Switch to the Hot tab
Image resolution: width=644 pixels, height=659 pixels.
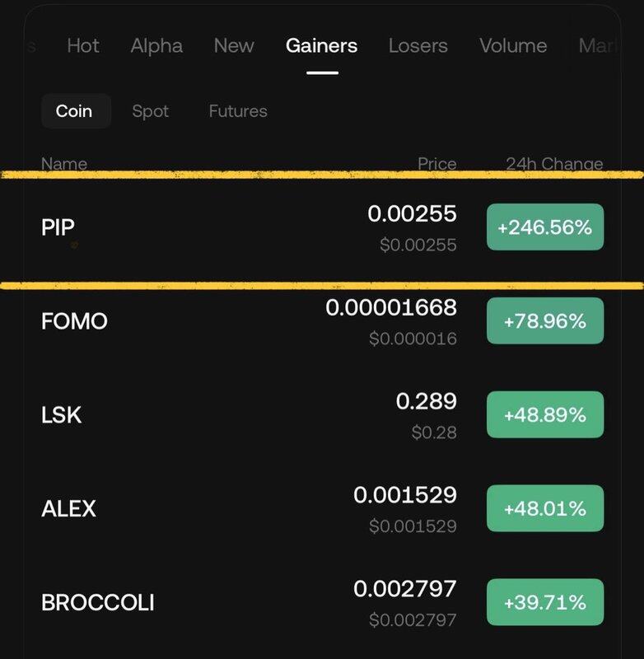(83, 45)
